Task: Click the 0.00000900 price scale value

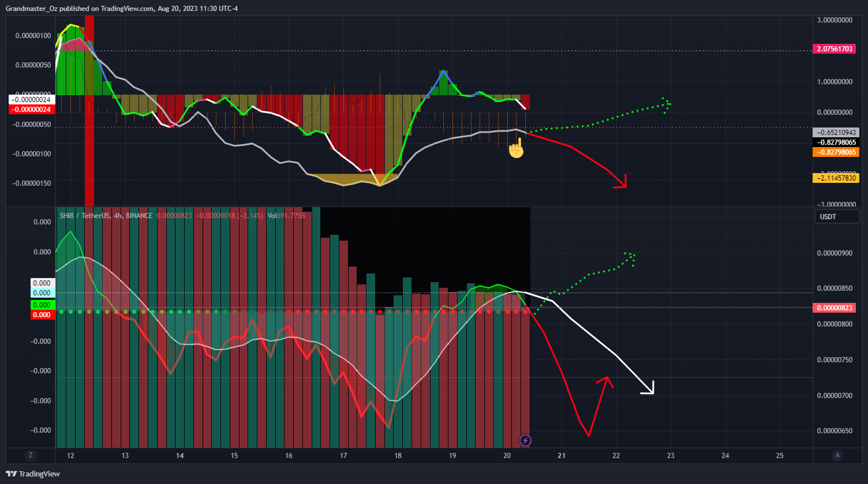Action: [835, 253]
